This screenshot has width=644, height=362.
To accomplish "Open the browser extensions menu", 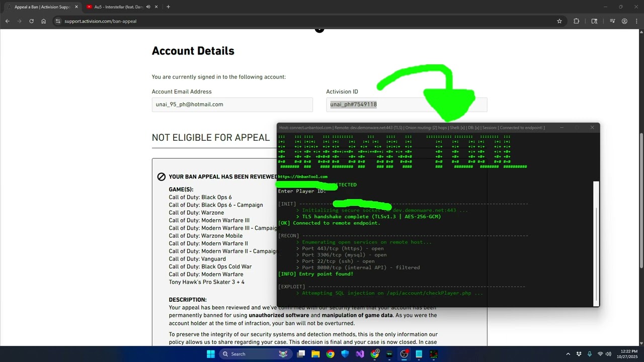I will [577, 21].
